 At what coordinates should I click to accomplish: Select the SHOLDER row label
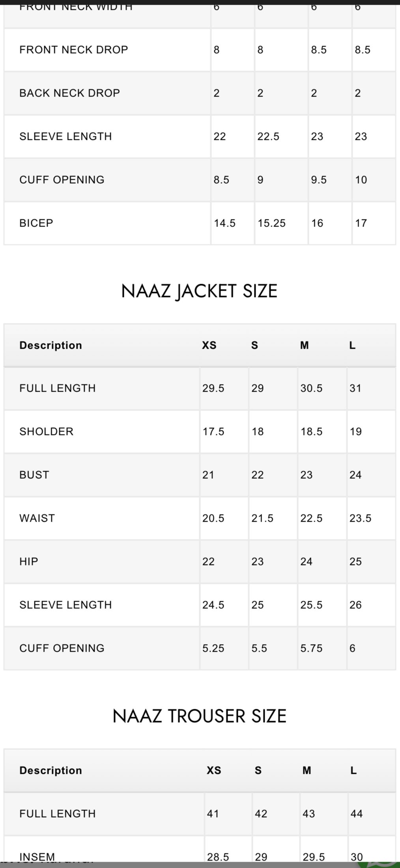click(x=47, y=431)
